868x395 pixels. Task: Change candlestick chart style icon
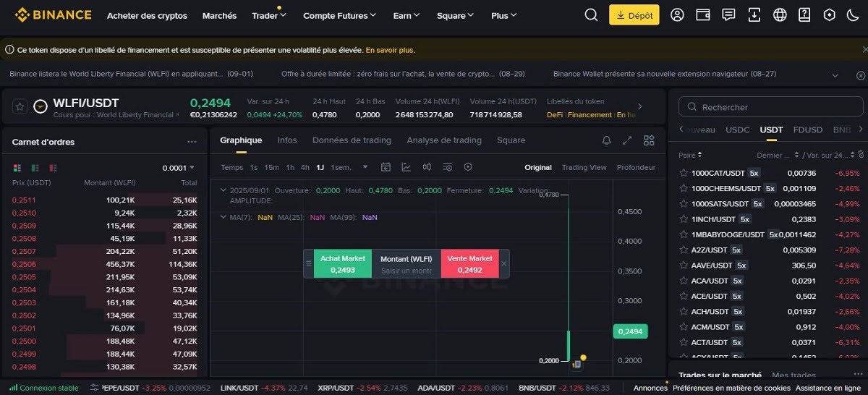click(x=427, y=167)
